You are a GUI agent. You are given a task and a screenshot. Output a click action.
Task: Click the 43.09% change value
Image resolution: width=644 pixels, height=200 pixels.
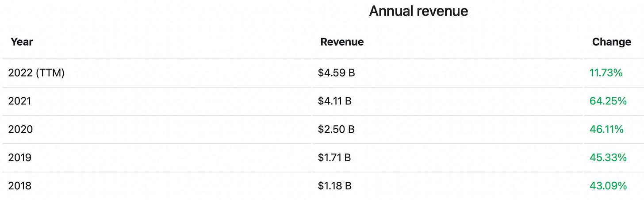coord(608,186)
